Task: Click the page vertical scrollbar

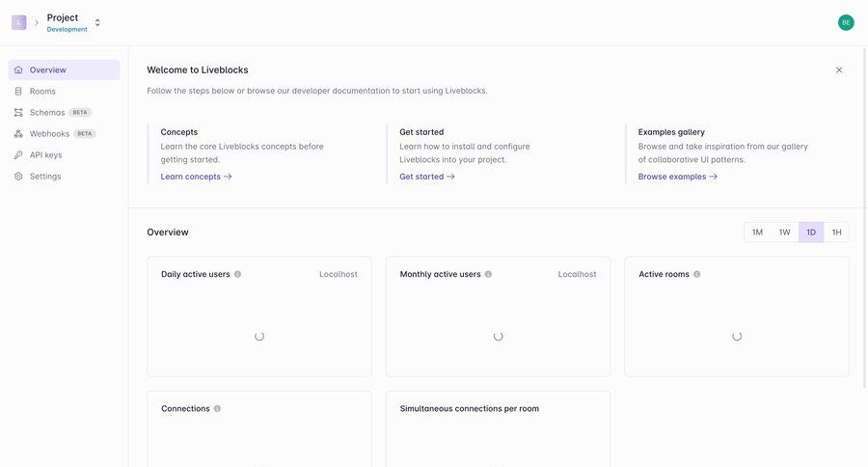Action: tap(865, 218)
